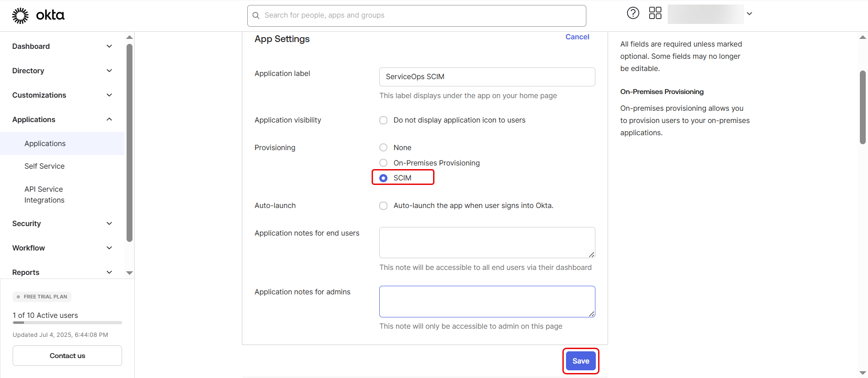Click the search magnifier icon

point(256,15)
